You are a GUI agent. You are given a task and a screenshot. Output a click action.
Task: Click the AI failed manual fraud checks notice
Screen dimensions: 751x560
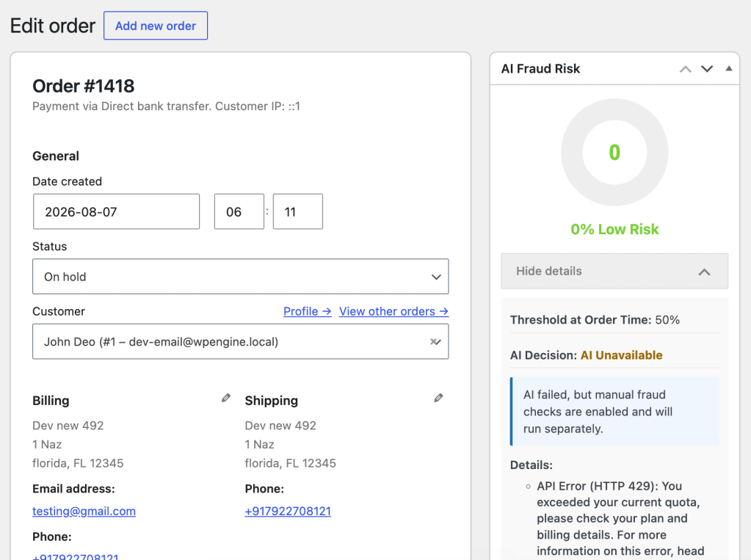[615, 412]
